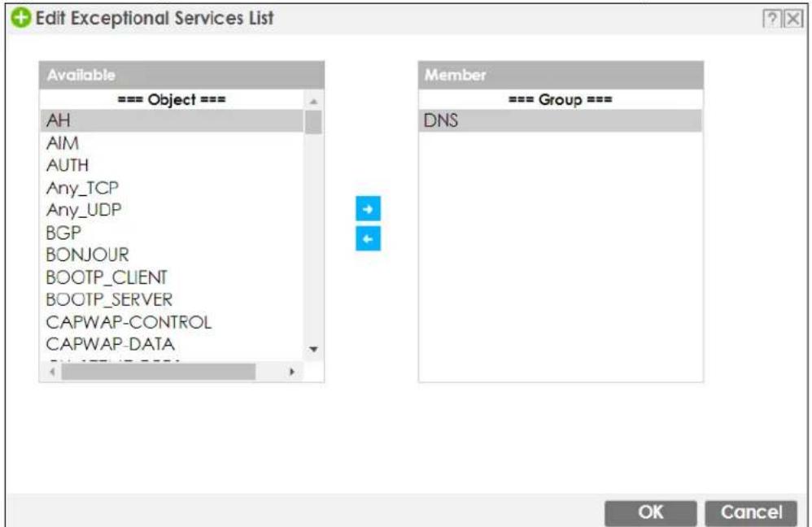
Task: Click the Member panel header
Action: [561, 75]
